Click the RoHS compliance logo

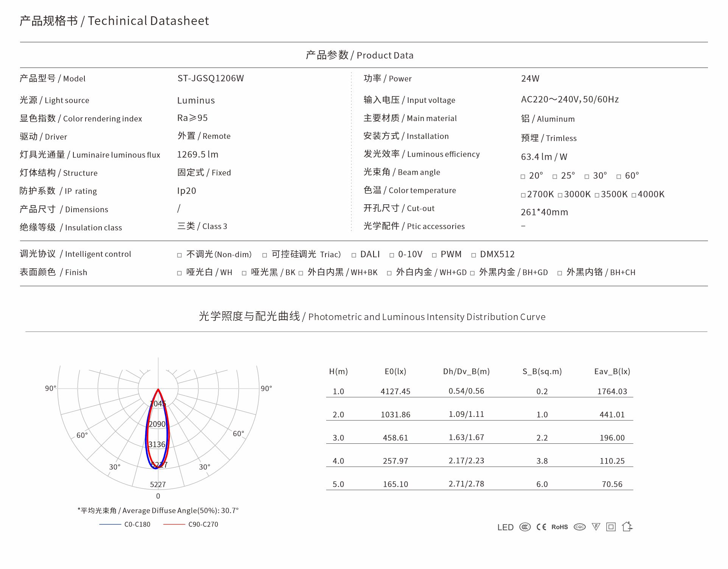point(560,527)
